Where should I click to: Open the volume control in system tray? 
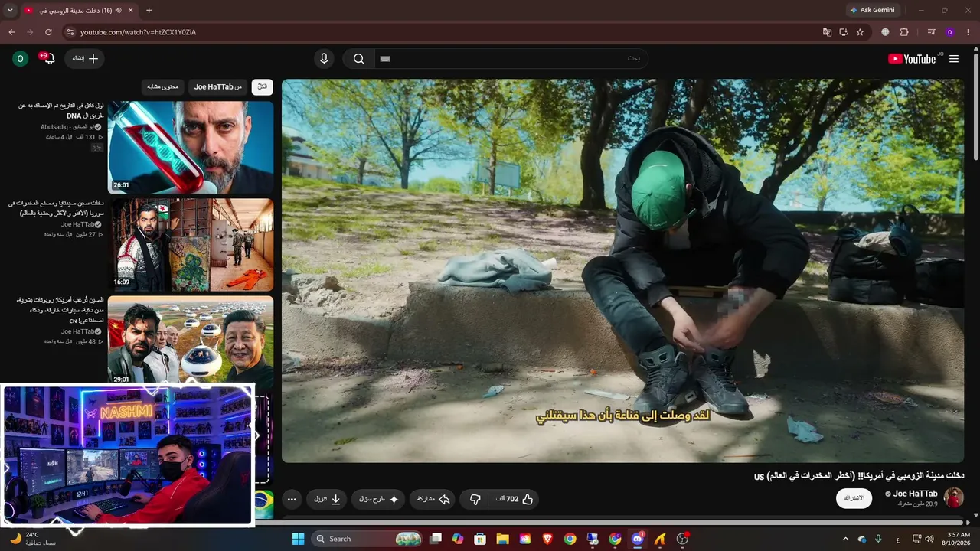(929, 539)
